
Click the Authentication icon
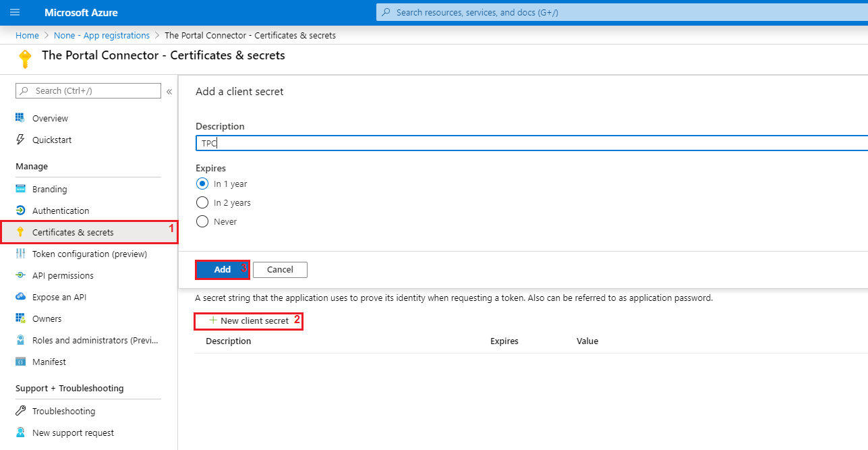coord(20,210)
